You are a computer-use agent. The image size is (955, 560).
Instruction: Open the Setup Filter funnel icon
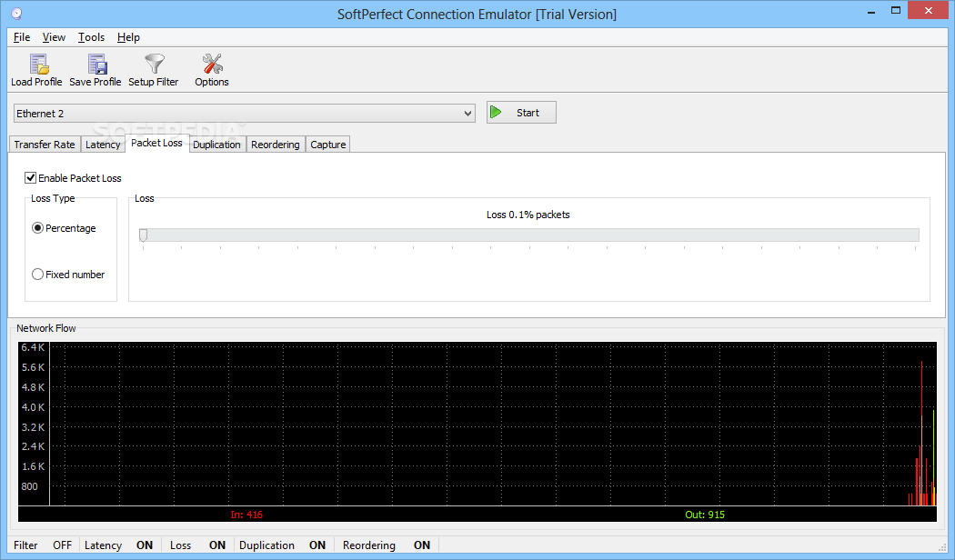(x=154, y=64)
